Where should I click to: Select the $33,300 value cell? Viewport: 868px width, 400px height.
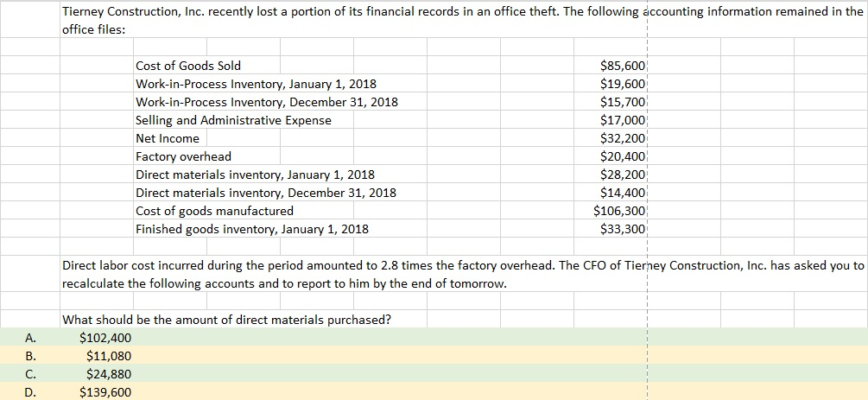(622, 229)
